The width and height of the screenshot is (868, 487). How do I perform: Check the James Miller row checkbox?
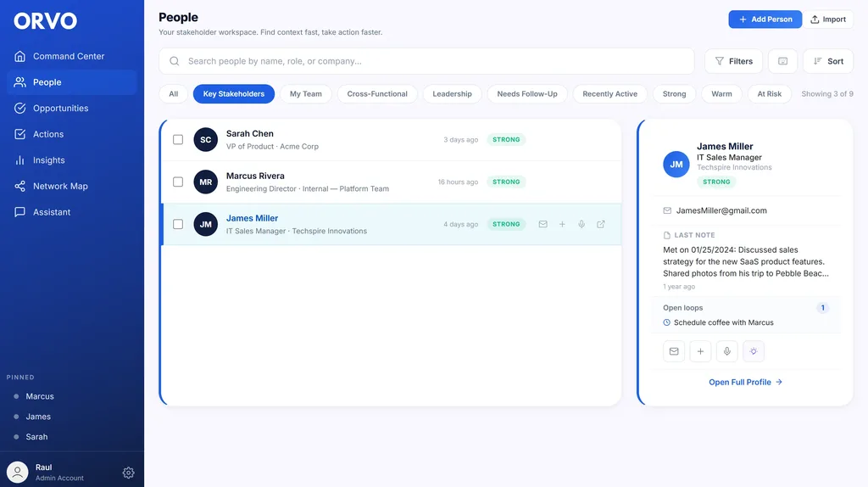178,224
